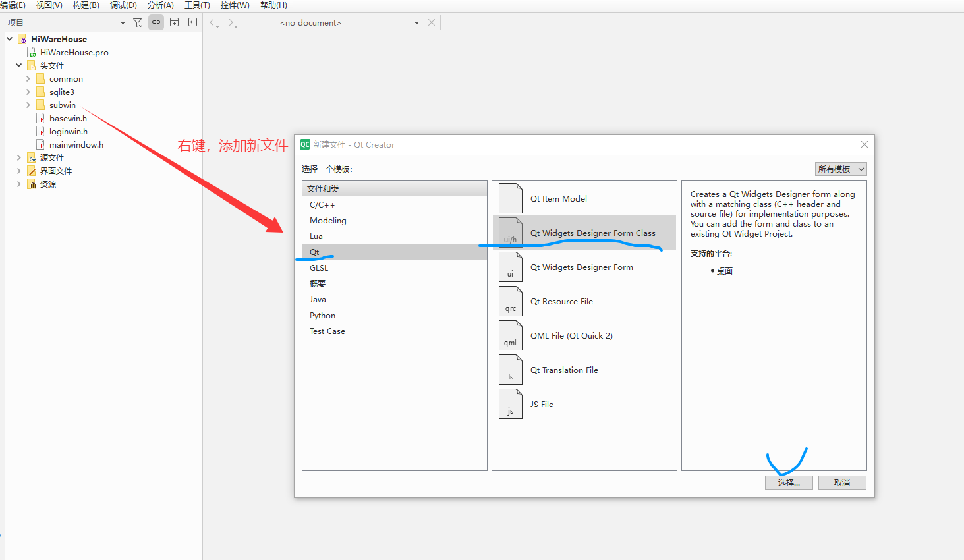Close the 新建文件 dialog

pyautogui.click(x=865, y=144)
